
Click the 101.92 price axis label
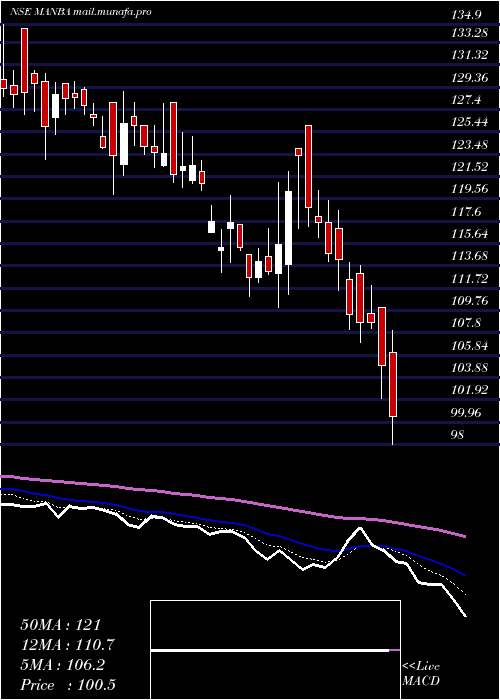click(x=471, y=390)
